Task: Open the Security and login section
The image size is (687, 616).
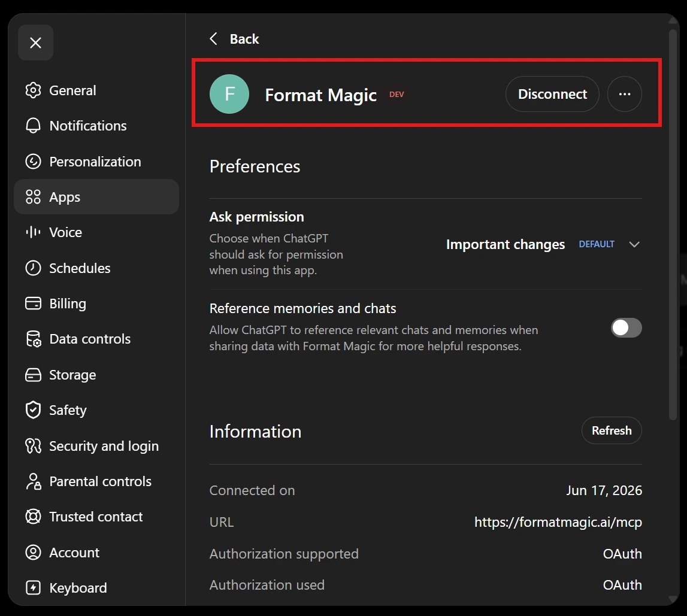Action: (x=96, y=446)
